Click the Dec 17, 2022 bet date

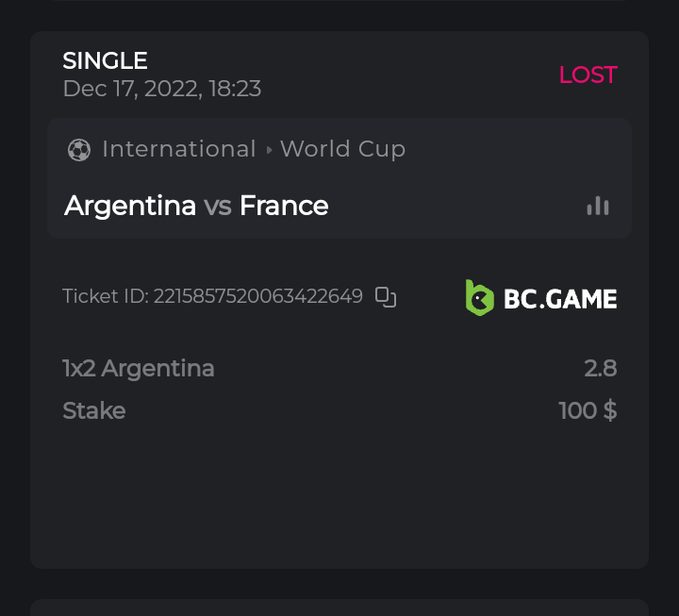pos(161,89)
